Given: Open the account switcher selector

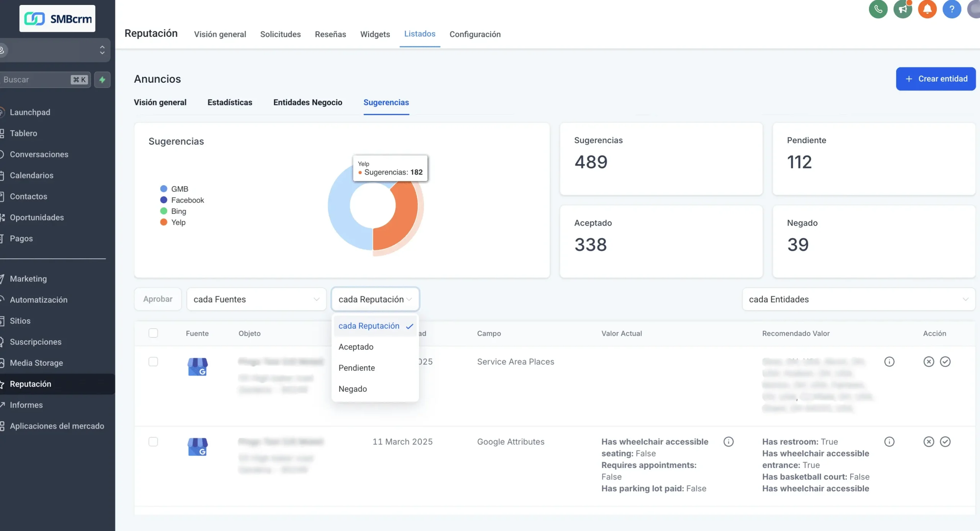Looking at the screenshot, I should [55, 50].
